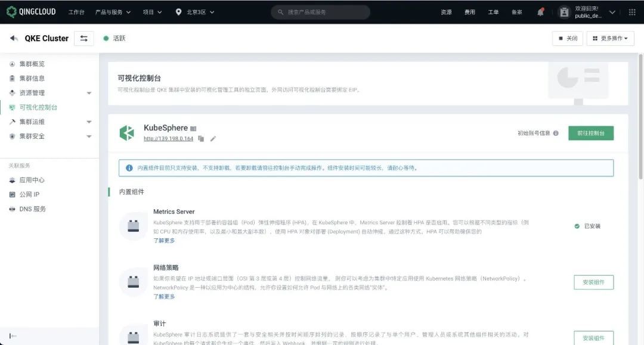Viewport: 644px width, 345px height.
Task: Expand the 集群安全 sidebar section
Action: (x=89, y=136)
